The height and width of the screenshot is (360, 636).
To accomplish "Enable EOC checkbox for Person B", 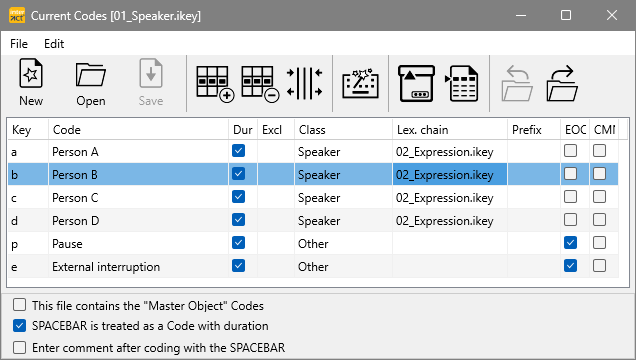I will pos(570,174).
